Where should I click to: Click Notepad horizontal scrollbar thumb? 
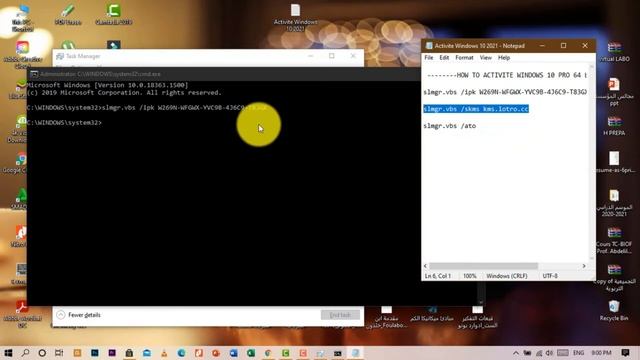coord(483,266)
